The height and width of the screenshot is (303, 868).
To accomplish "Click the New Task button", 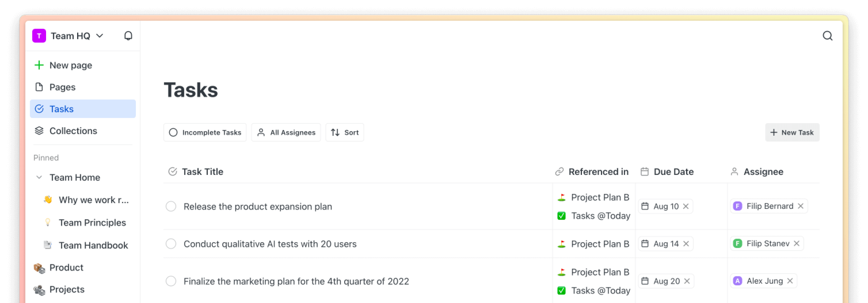I will (792, 132).
